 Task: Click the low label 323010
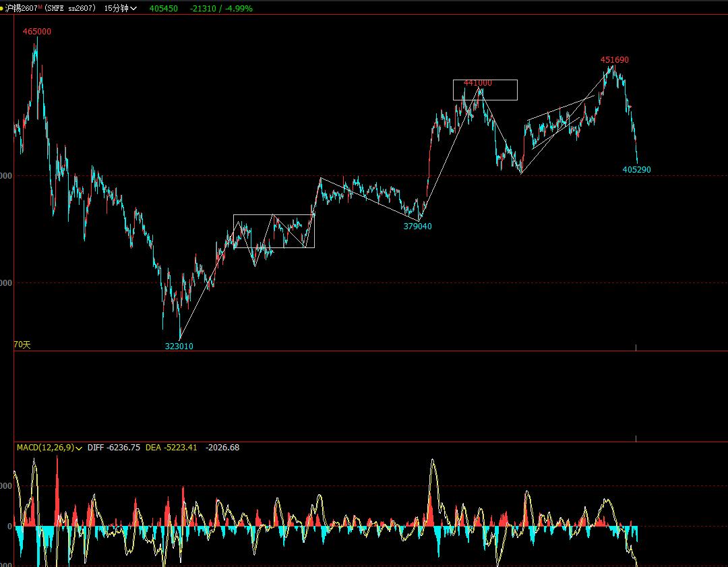tap(179, 346)
